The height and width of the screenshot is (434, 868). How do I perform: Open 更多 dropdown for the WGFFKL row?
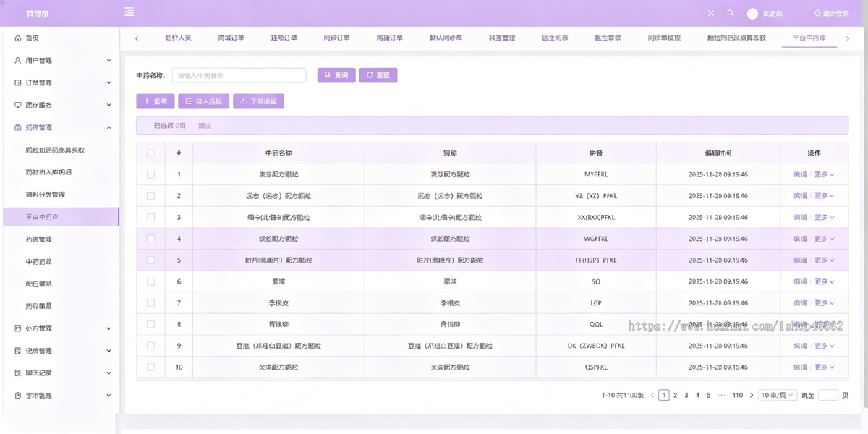pos(825,239)
